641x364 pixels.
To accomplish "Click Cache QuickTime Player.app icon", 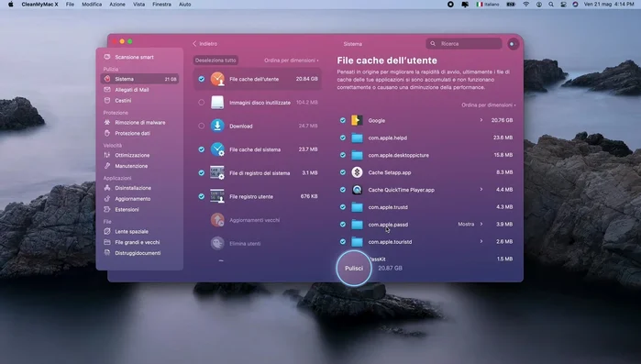I will pos(357,190).
